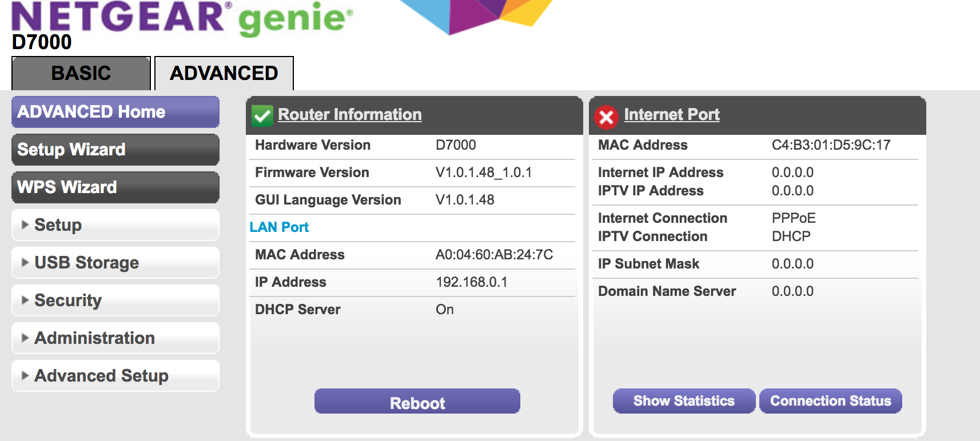Click the Show Statistics button
This screenshot has height=441, width=980.
tap(684, 401)
